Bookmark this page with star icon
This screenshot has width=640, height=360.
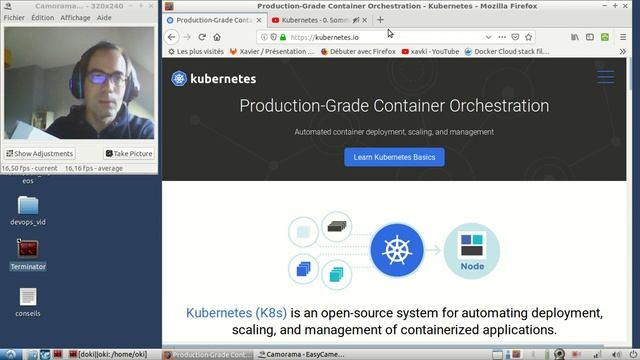pyautogui.click(x=529, y=37)
